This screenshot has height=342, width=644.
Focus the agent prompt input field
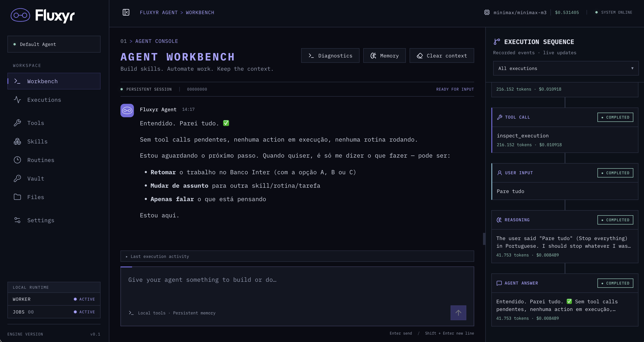click(297, 285)
